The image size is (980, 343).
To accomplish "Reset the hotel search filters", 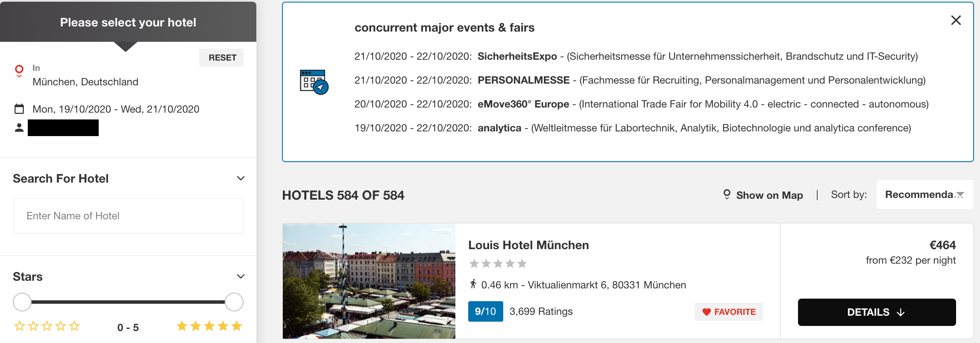I will (221, 58).
